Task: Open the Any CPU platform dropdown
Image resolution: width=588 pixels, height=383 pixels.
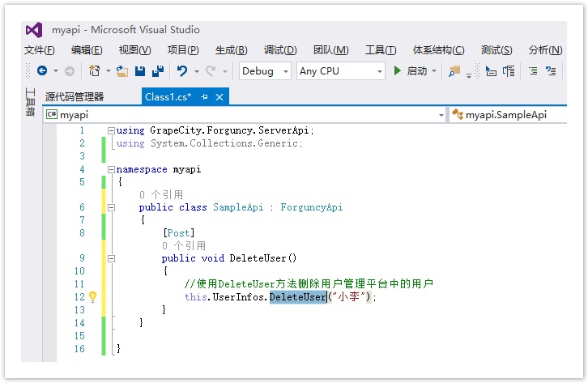Action: 340,71
